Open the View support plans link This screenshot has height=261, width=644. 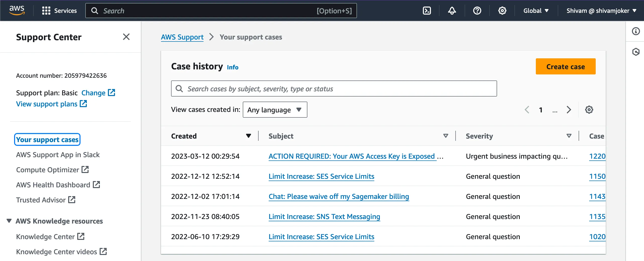(x=52, y=104)
